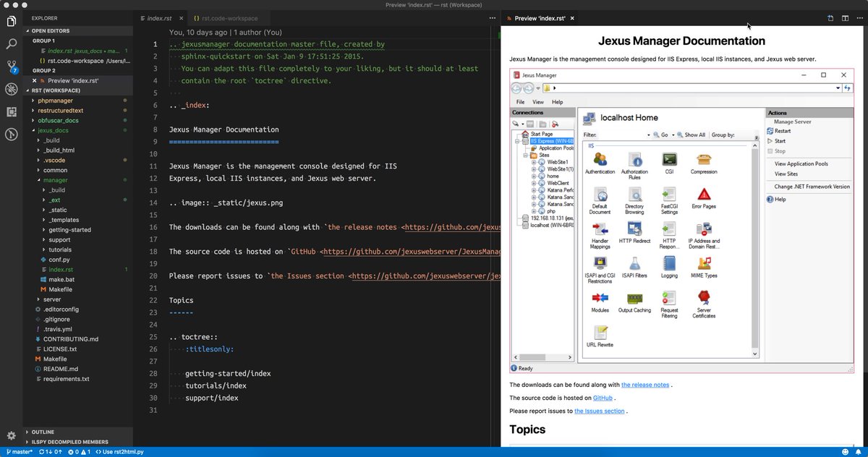Follow the release notes link in preview
Viewport: 868px width, 457px height.
[x=646, y=385]
